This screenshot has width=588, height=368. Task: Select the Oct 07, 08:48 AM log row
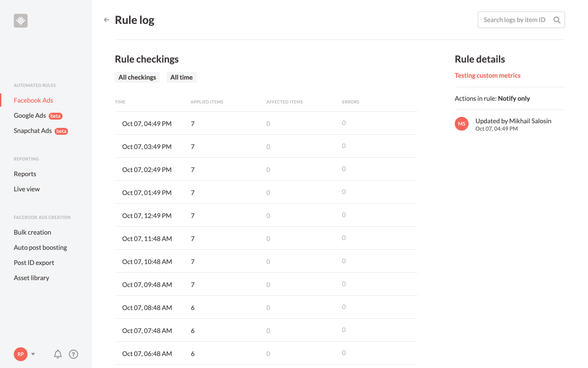point(266,307)
